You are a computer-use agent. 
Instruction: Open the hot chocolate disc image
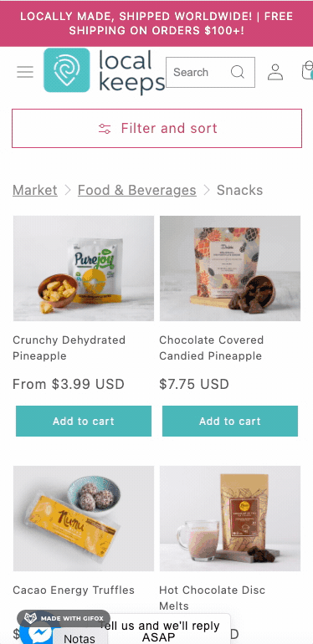pyautogui.click(x=230, y=519)
